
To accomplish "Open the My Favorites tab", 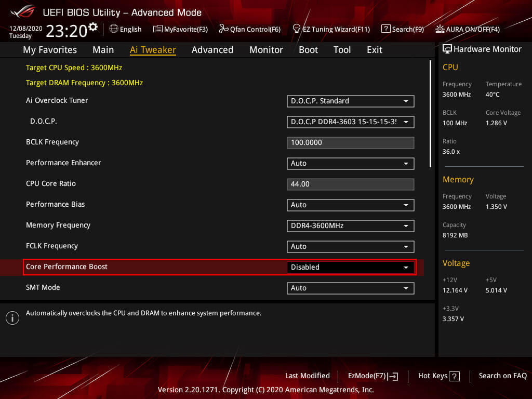I will (50, 50).
